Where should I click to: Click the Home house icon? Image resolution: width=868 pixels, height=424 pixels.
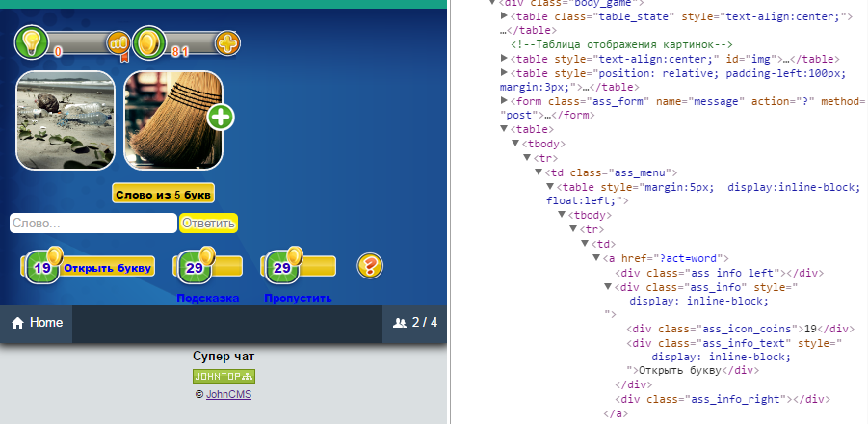pyautogui.click(x=17, y=323)
